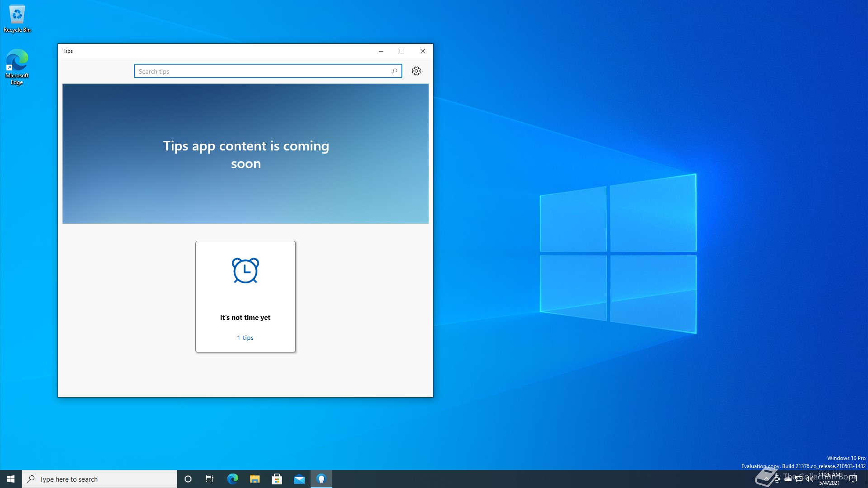
Task: Open File Explorer from the taskbar
Action: coord(255,479)
